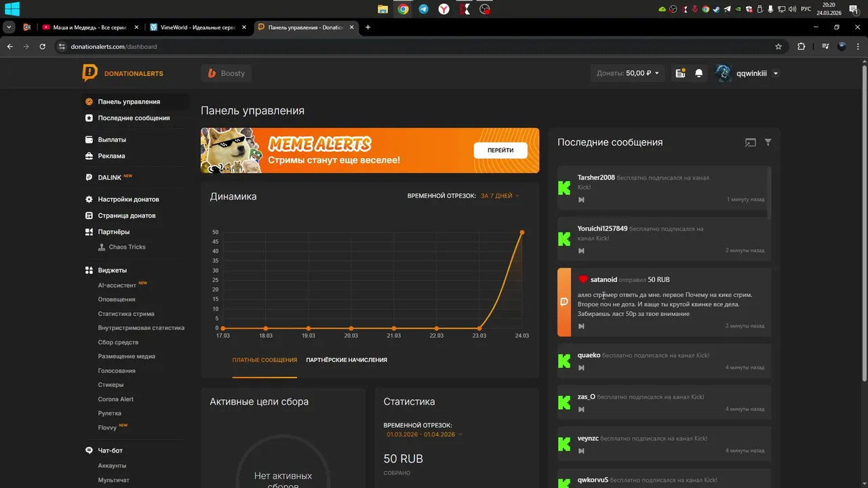This screenshot has width=868, height=488.
Task: Open Размещение медиа link
Action: pyautogui.click(x=127, y=357)
